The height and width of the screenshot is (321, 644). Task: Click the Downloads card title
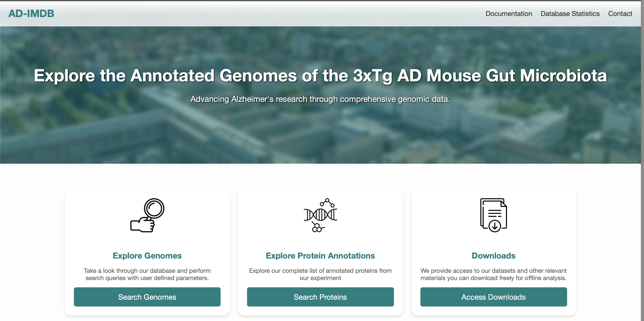pos(493,256)
